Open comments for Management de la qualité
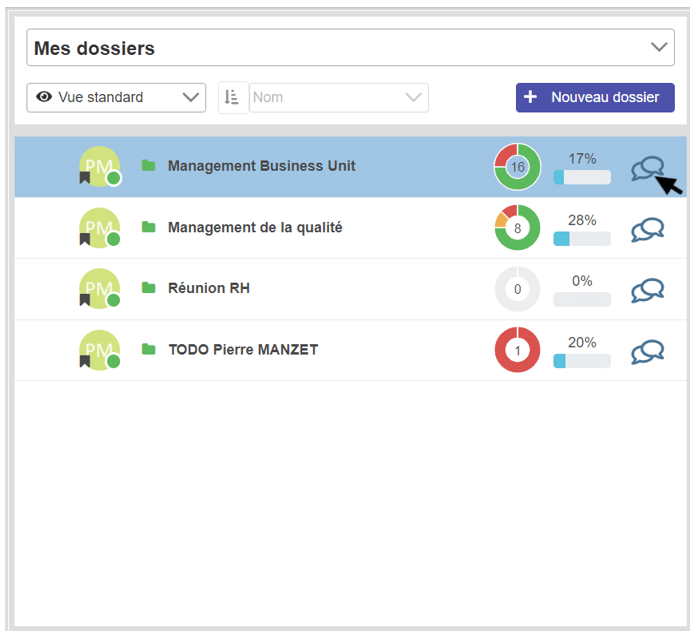 pyautogui.click(x=647, y=230)
